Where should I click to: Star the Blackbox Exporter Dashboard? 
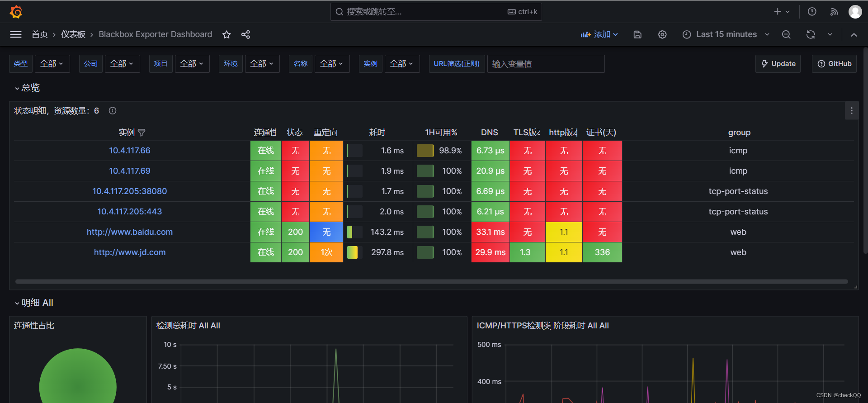(226, 34)
